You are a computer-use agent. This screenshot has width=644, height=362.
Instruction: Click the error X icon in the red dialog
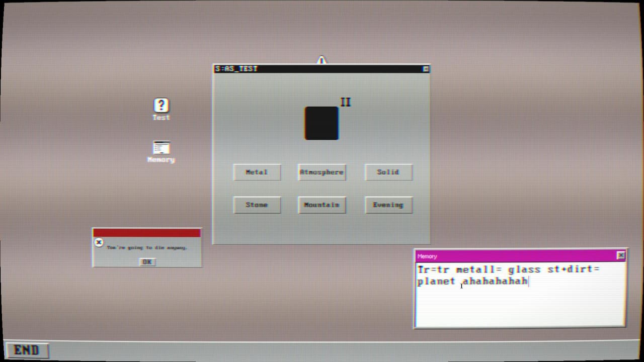[99, 243]
